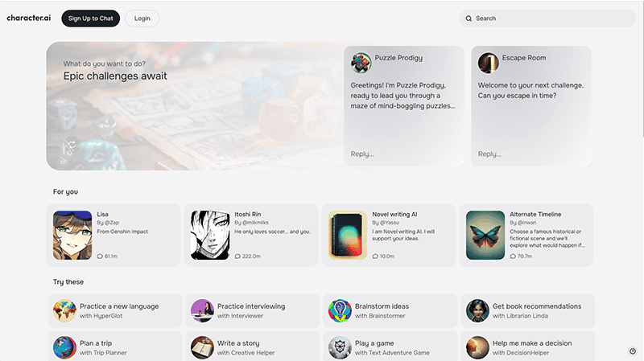Viewport: 644px width, 361px height.
Task: Click the Try these section heading
Action: [x=68, y=282]
